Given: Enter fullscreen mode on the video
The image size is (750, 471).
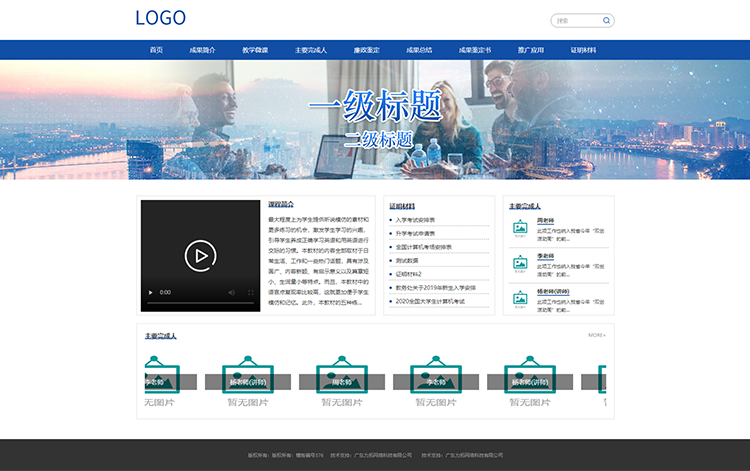Looking at the screenshot, I should click(250, 292).
